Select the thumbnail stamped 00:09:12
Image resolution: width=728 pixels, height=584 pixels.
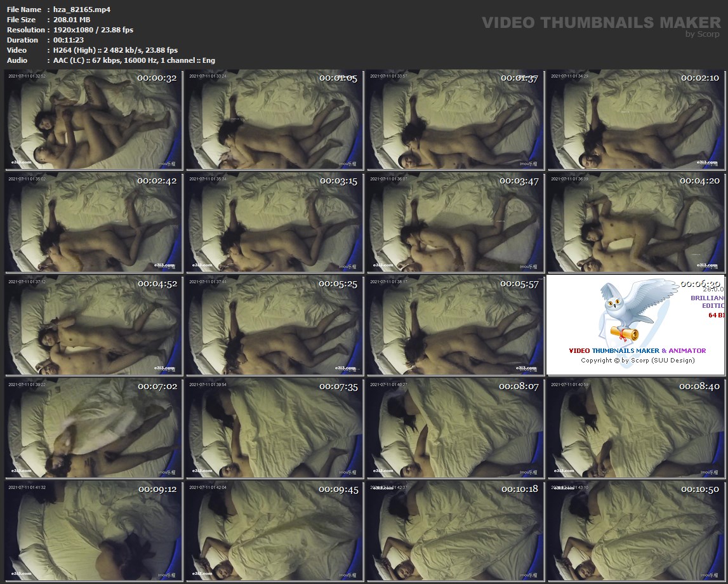coord(94,531)
